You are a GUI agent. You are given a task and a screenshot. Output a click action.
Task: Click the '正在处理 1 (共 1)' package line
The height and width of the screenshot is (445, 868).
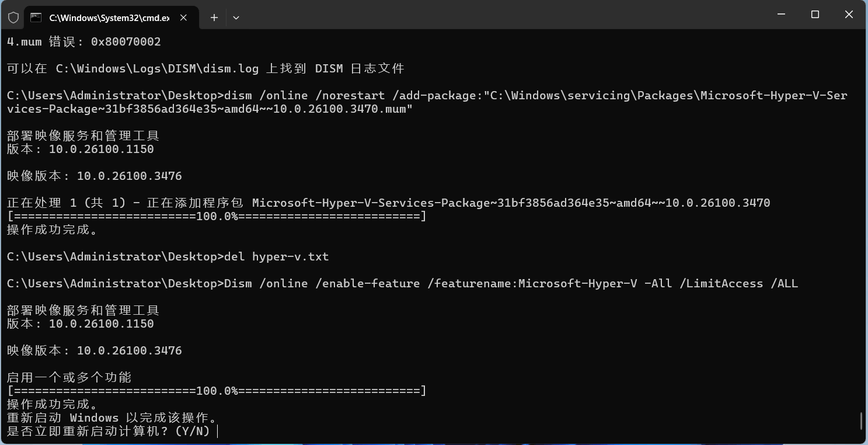pyautogui.click(x=388, y=203)
